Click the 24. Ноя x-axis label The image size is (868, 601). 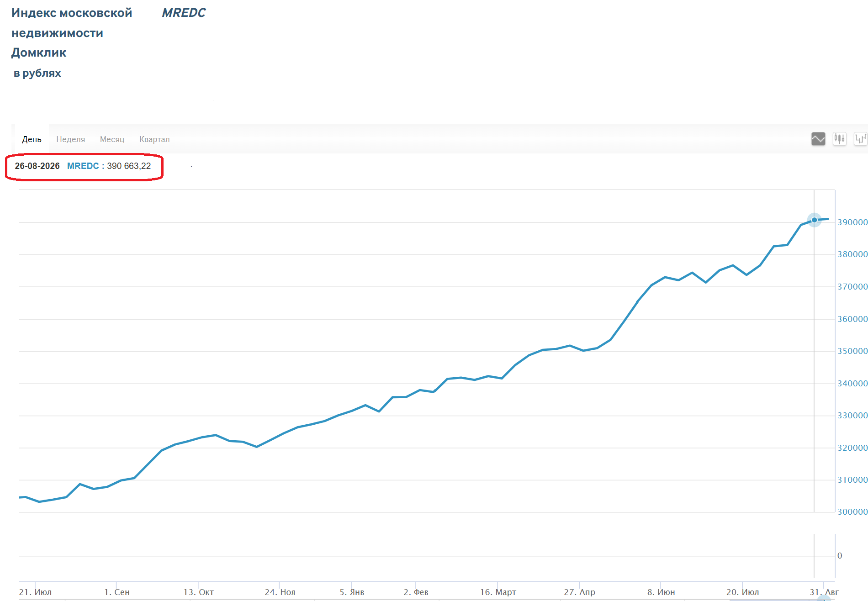coord(280,592)
